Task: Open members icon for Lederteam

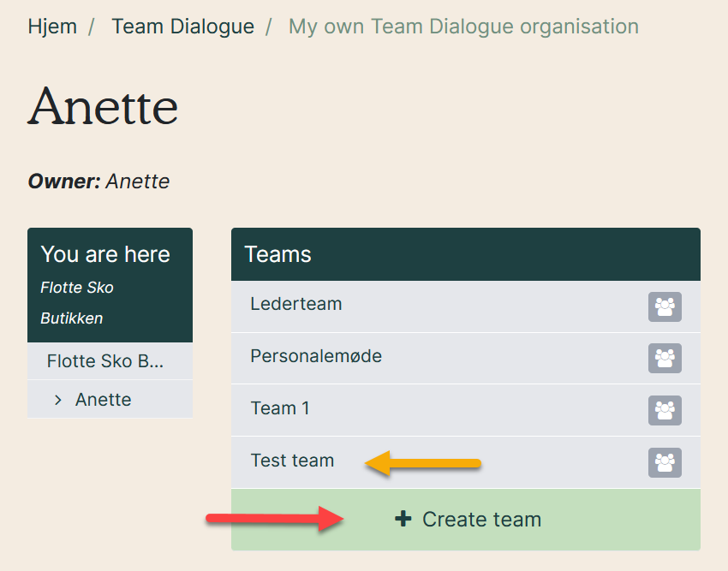Action: click(665, 306)
